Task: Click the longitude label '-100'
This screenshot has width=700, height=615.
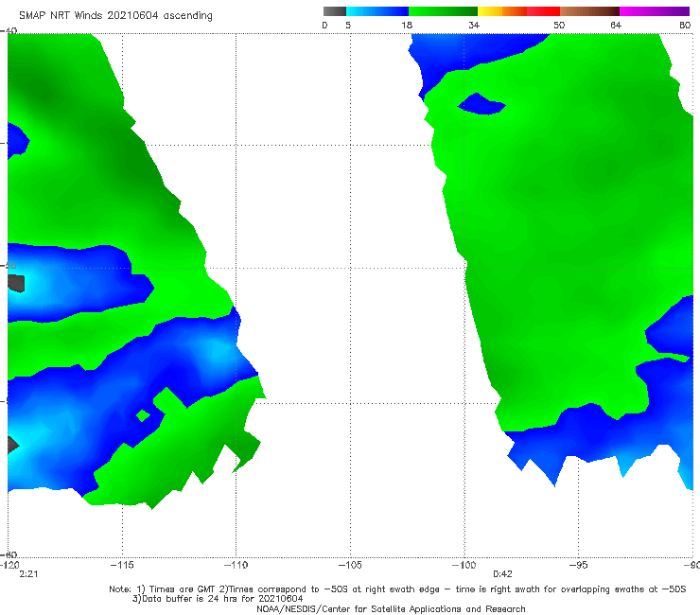Action: pyautogui.click(x=464, y=565)
